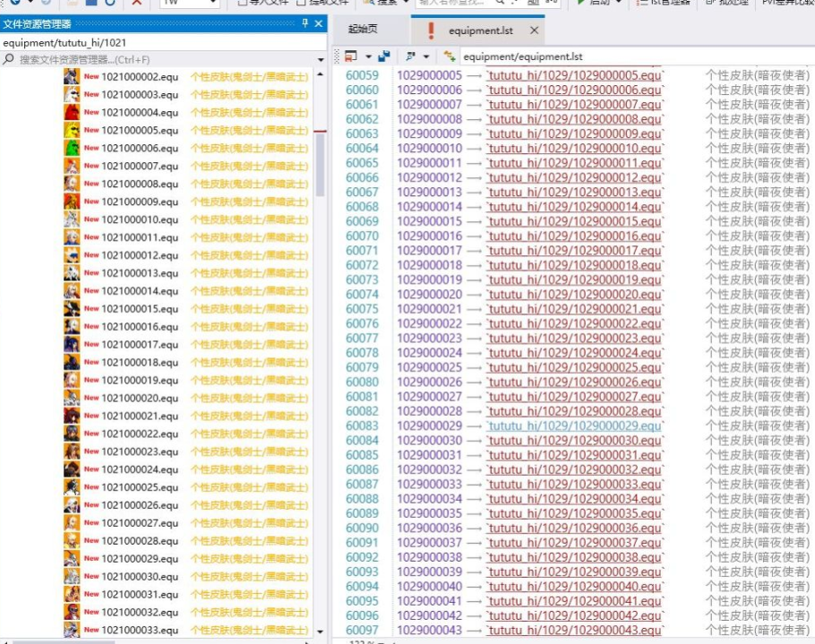Click the file list vertical scrollbar thumb
The image size is (815, 644).
321,161
